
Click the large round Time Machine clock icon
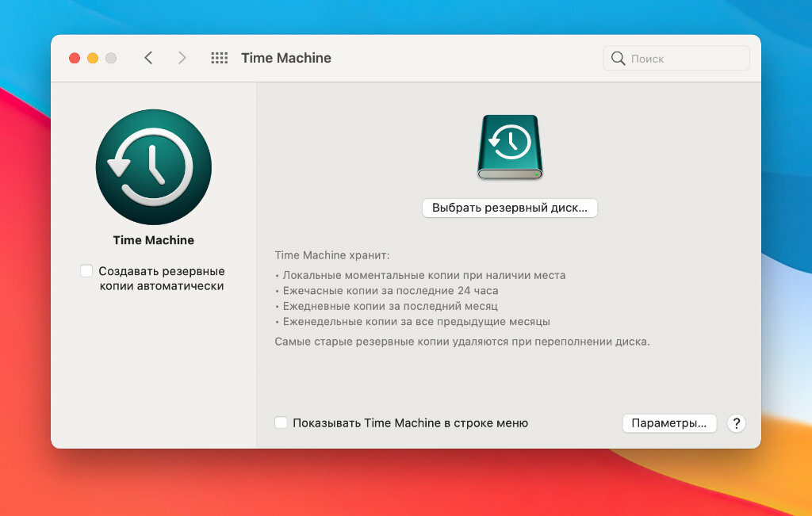(154, 167)
